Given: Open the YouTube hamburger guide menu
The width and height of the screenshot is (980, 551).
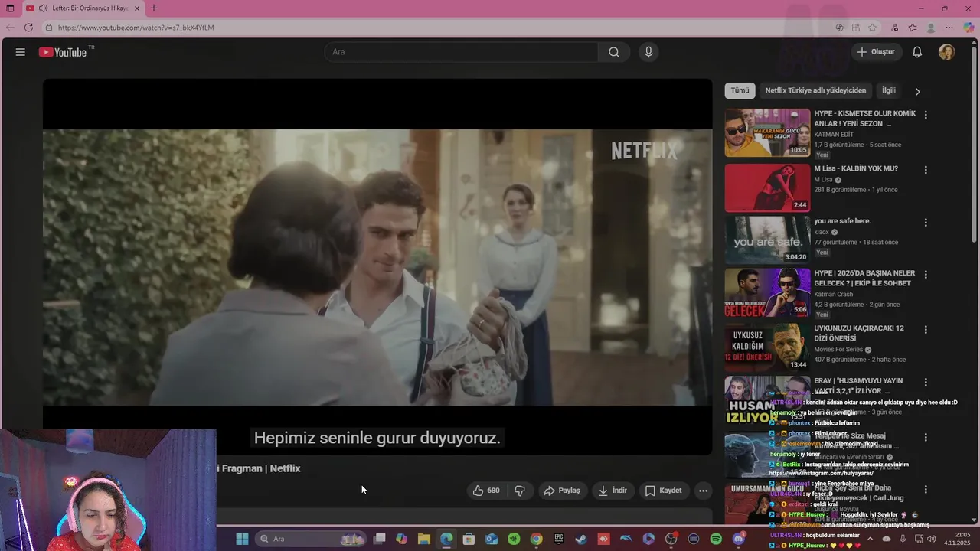Looking at the screenshot, I should tap(21, 52).
